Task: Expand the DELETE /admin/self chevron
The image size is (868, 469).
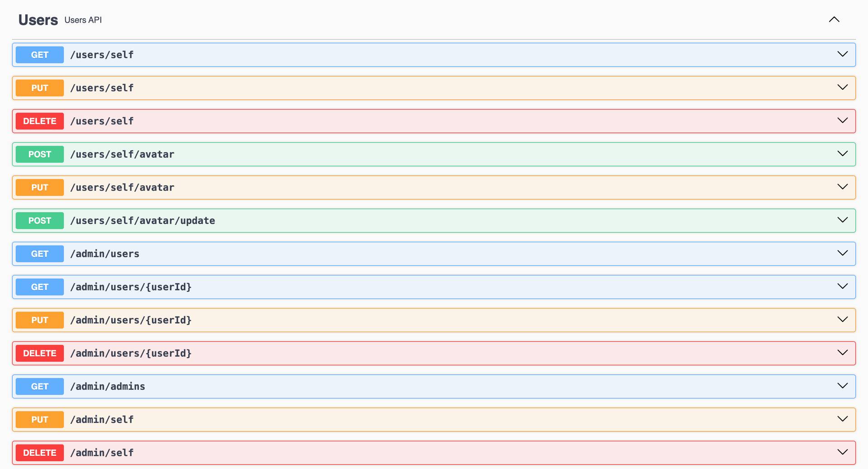Action: pyautogui.click(x=842, y=452)
